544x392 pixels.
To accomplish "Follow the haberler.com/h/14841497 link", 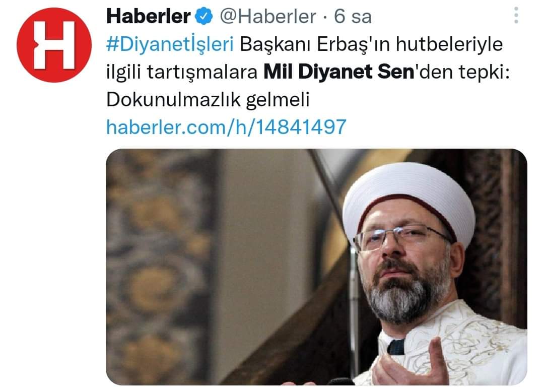I will (x=226, y=126).
